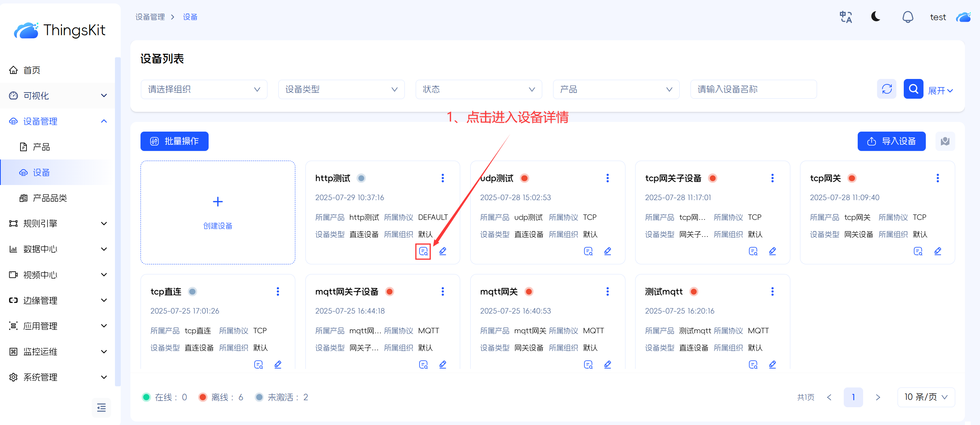The height and width of the screenshot is (425, 980).
Task: Click the 请输入设备名称 input field
Action: pyautogui.click(x=753, y=89)
